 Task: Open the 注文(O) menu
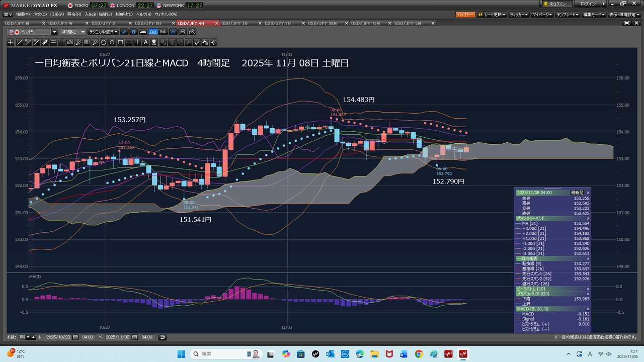[39, 15]
